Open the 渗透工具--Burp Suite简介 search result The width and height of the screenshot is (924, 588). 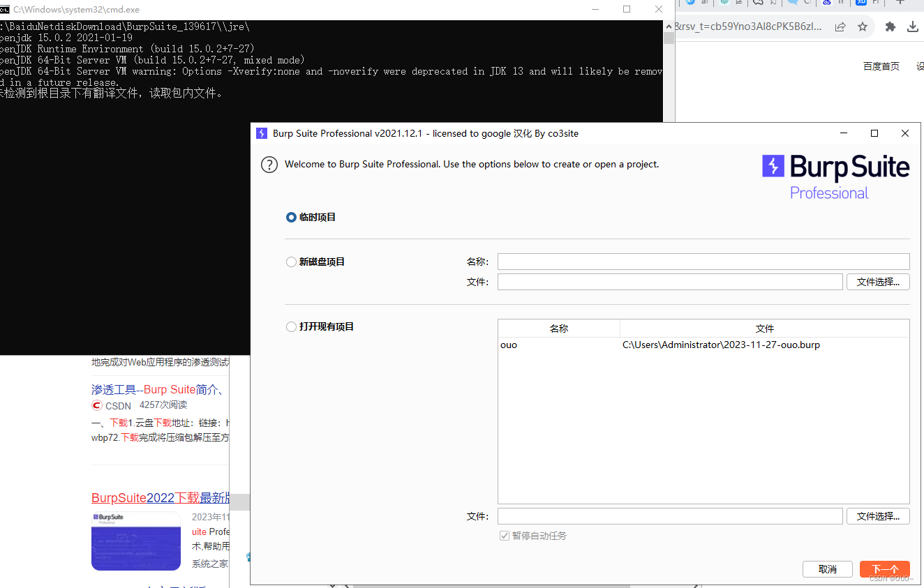(x=157, y=390)
